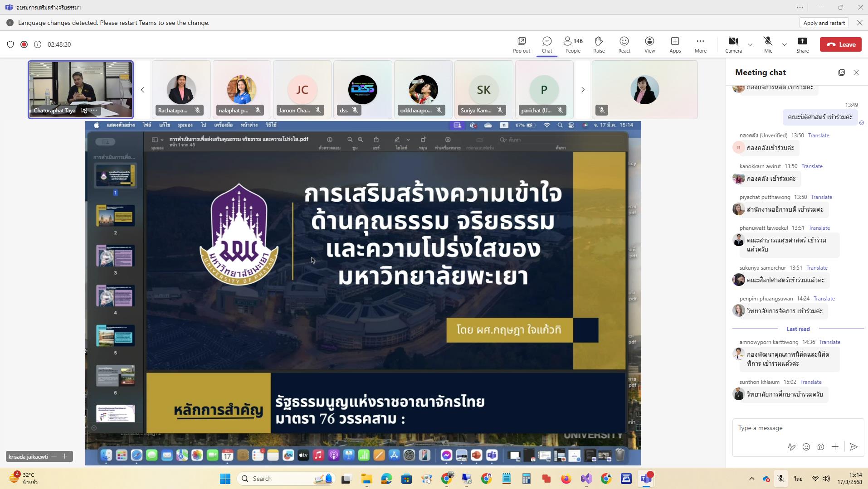868x489 pixels.
Task: Open Microsoft Teams taskbar icon
Action: [x=646, y=479]
